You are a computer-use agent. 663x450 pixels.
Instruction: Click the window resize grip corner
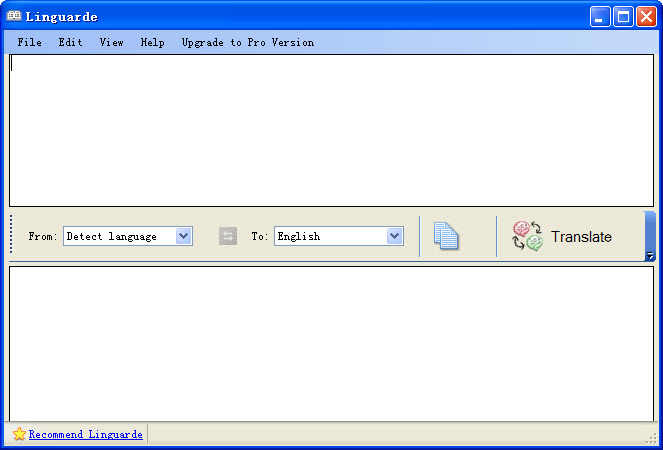(651, 438)
